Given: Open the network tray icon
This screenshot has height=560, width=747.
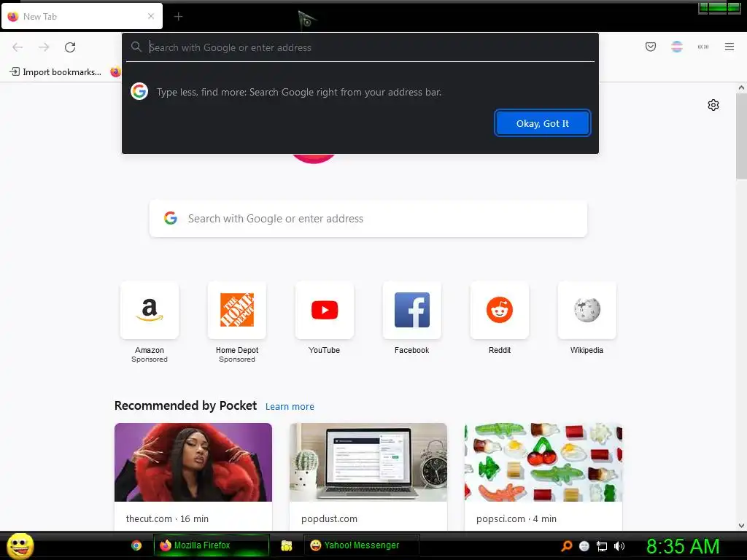Looking at the screenshot, I should click(602, 546).
